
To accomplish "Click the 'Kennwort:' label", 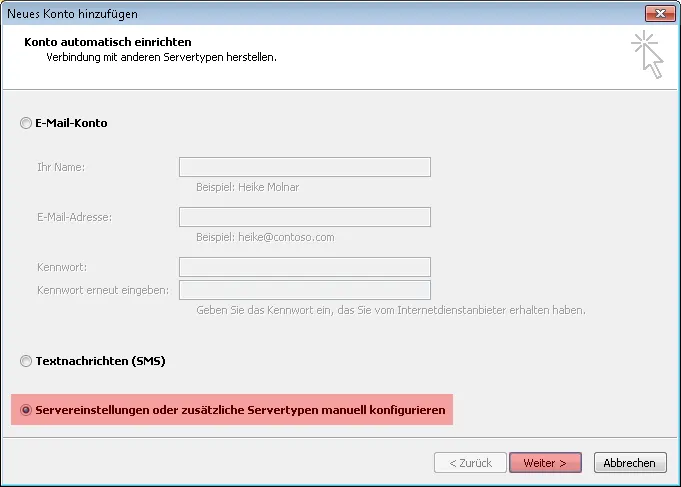I will 62,267.
